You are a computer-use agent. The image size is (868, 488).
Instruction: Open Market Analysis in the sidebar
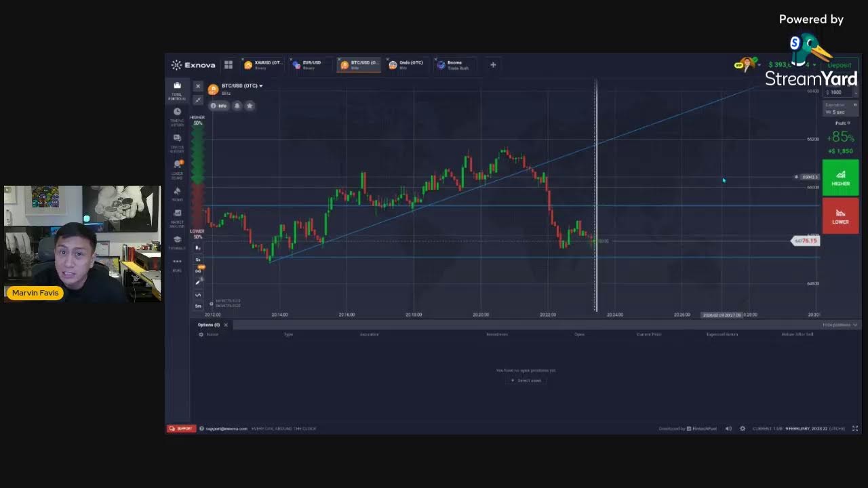(177, 218)
